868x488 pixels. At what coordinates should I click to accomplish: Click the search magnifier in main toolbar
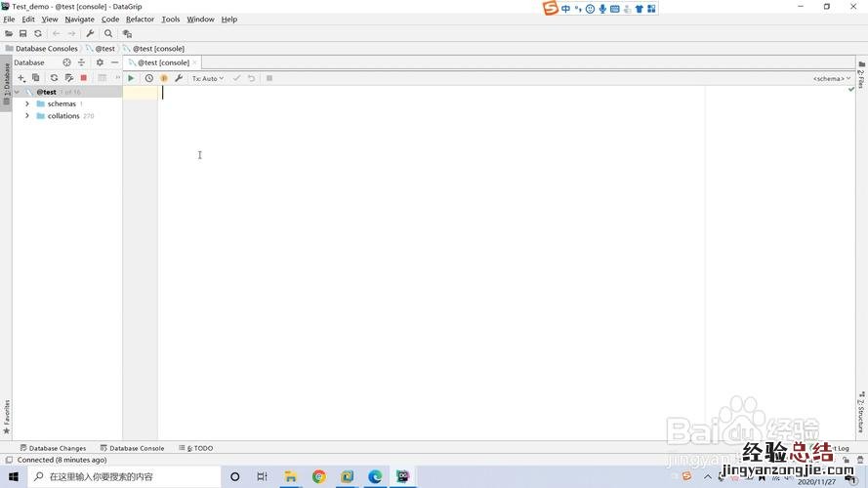click(x=108, y=33)
